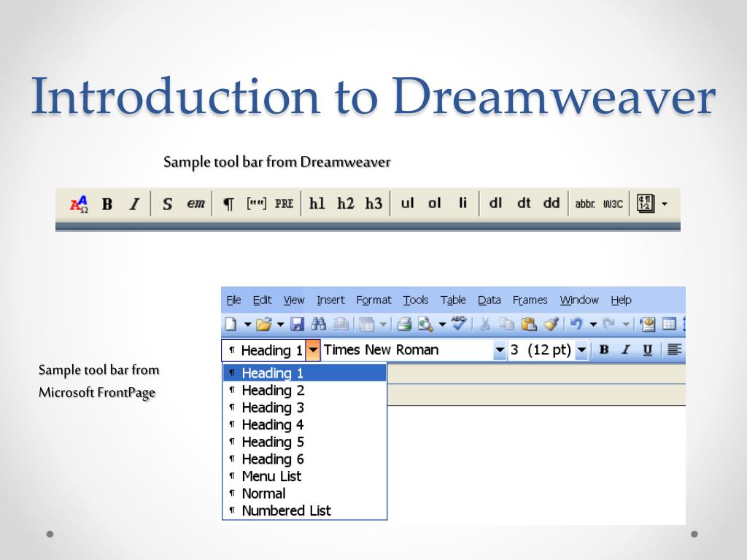Insert acronym (W3C) tag in Dreamweaver

613,204
